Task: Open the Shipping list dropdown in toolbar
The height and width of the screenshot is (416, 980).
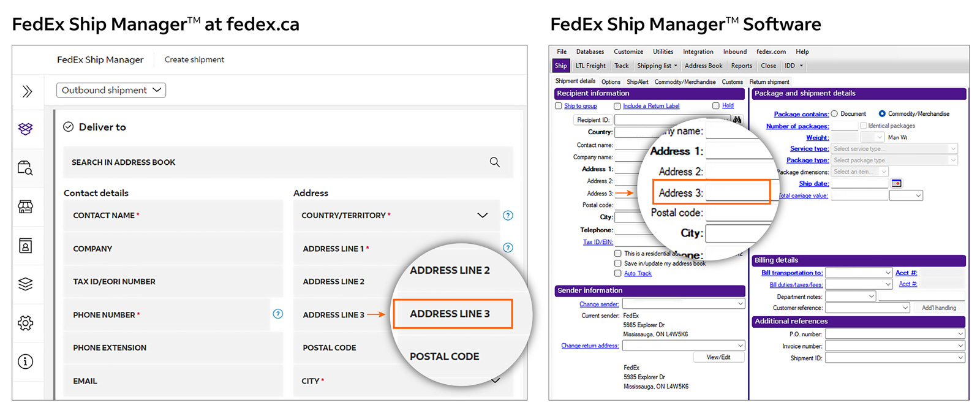Action: click(657, 66)
